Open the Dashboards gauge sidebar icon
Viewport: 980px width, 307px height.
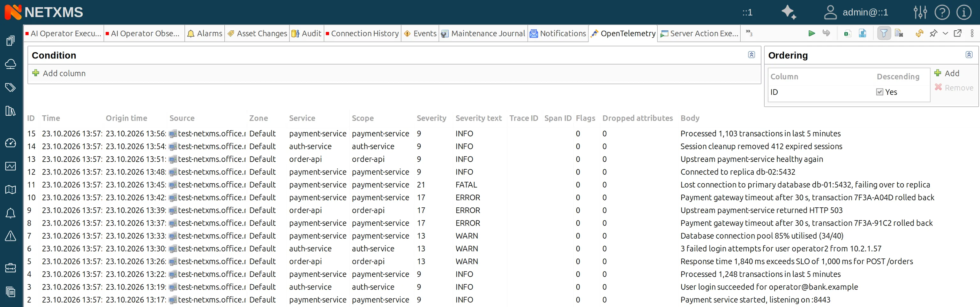[11, 143]
